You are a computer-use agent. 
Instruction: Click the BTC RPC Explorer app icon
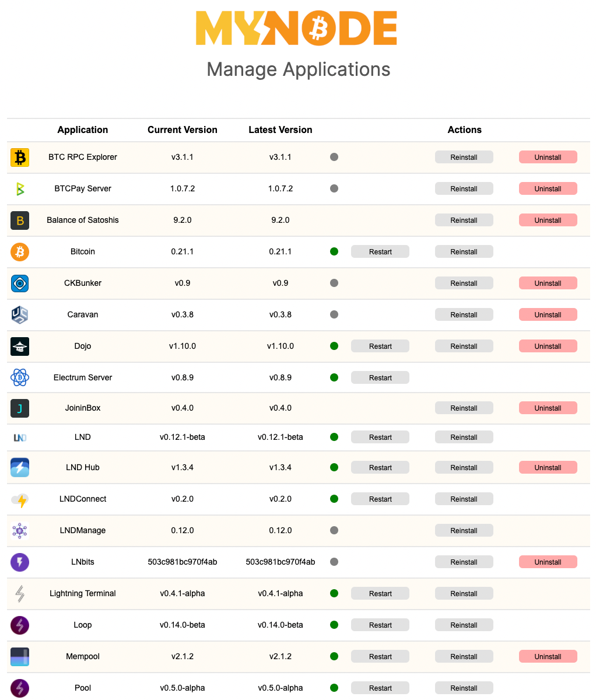20,157
